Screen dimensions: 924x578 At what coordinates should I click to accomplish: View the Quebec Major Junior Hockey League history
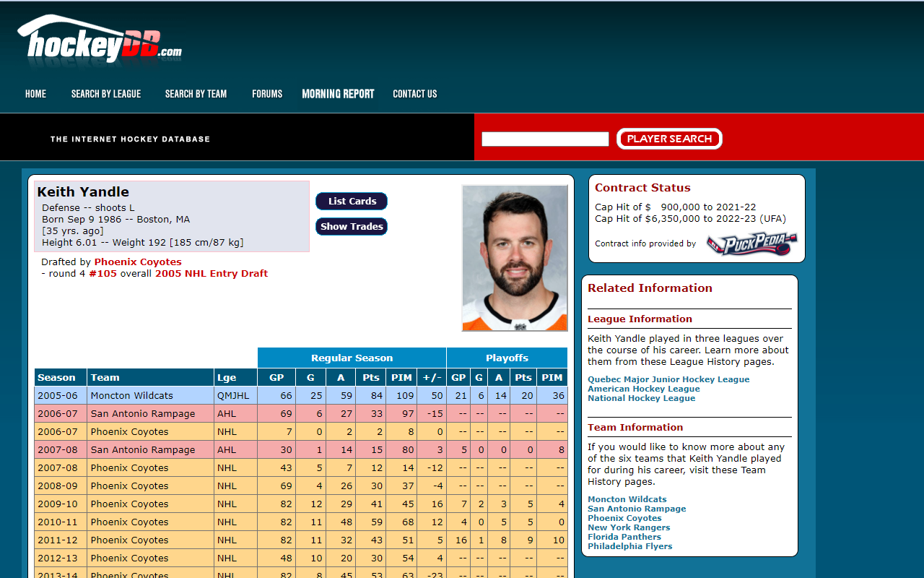(668, 379)
